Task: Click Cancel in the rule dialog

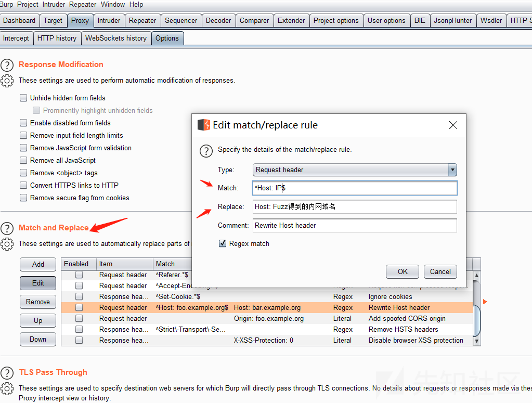Action: pyautogui.click(x=440, y=272)
